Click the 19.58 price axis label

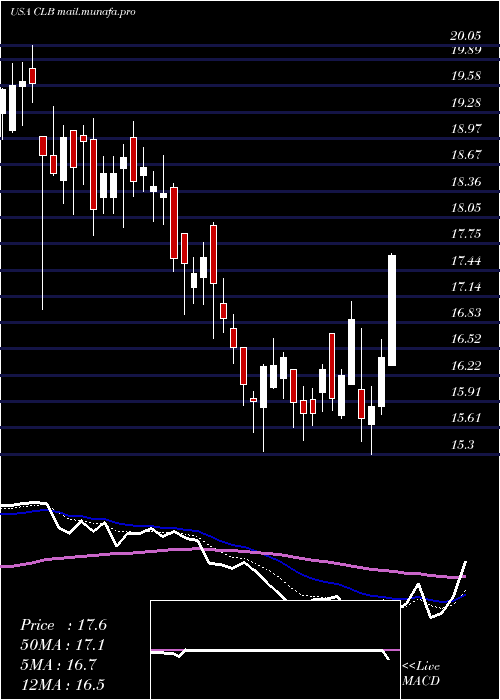point(466,76)
